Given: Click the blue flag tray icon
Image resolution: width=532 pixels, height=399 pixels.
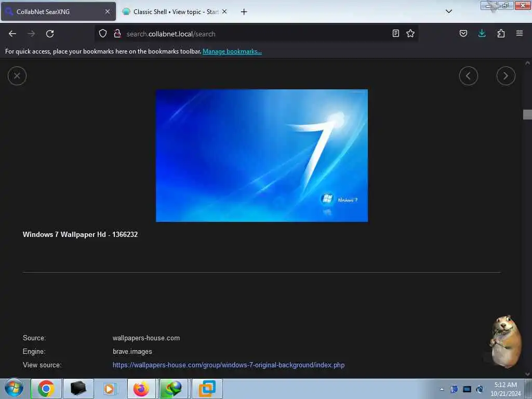Looking at the screenshot, I should pyautogui.click(x=454, y=389).
